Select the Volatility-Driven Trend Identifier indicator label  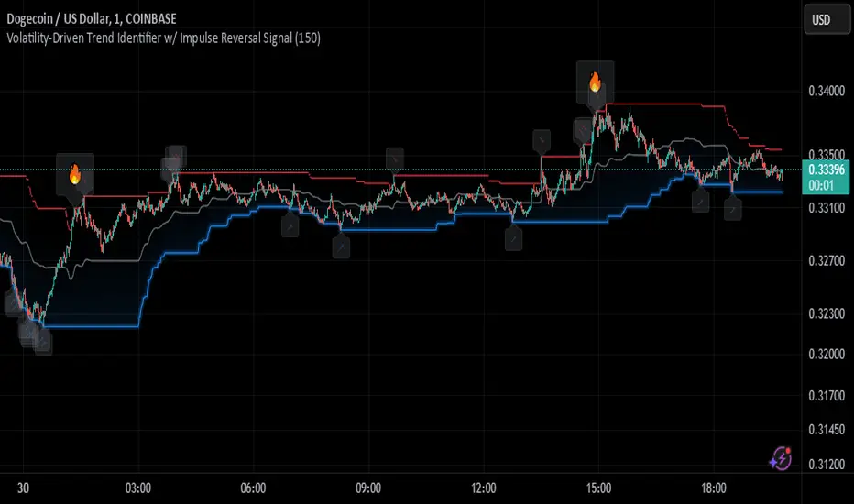click(x=163, y=38)
